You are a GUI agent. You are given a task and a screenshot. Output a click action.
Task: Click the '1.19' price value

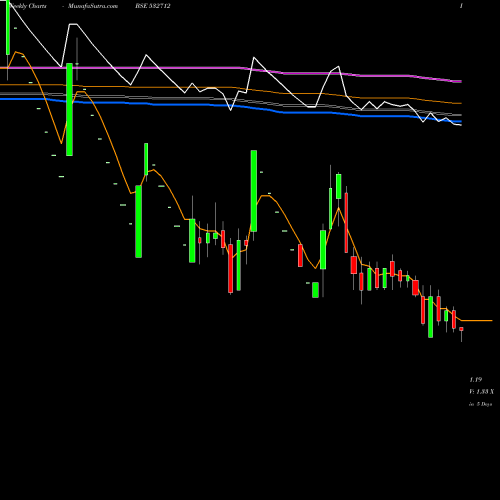(x=476, y=380)
